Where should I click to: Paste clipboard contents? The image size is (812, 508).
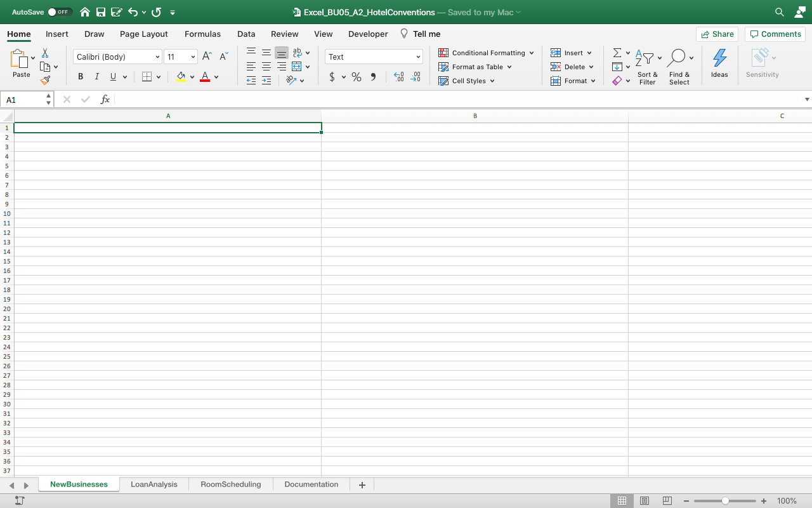21,64
